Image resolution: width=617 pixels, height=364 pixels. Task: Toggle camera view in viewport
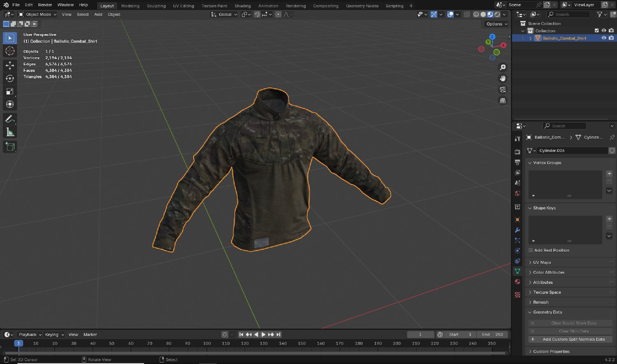point(503,90)
